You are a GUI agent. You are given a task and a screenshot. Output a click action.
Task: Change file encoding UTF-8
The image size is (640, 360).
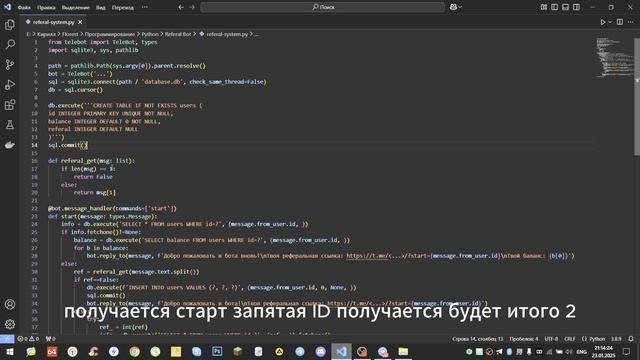coord(551,339)
